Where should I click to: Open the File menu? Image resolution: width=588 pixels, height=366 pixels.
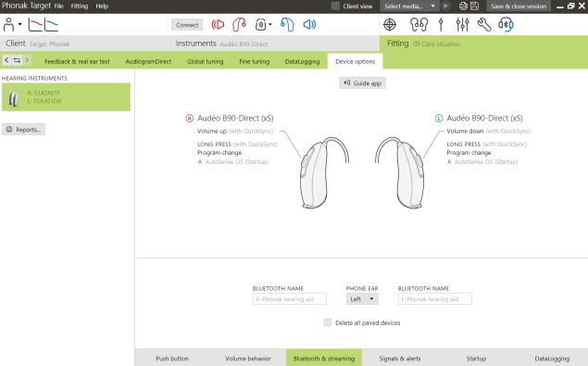coord(59,6)
